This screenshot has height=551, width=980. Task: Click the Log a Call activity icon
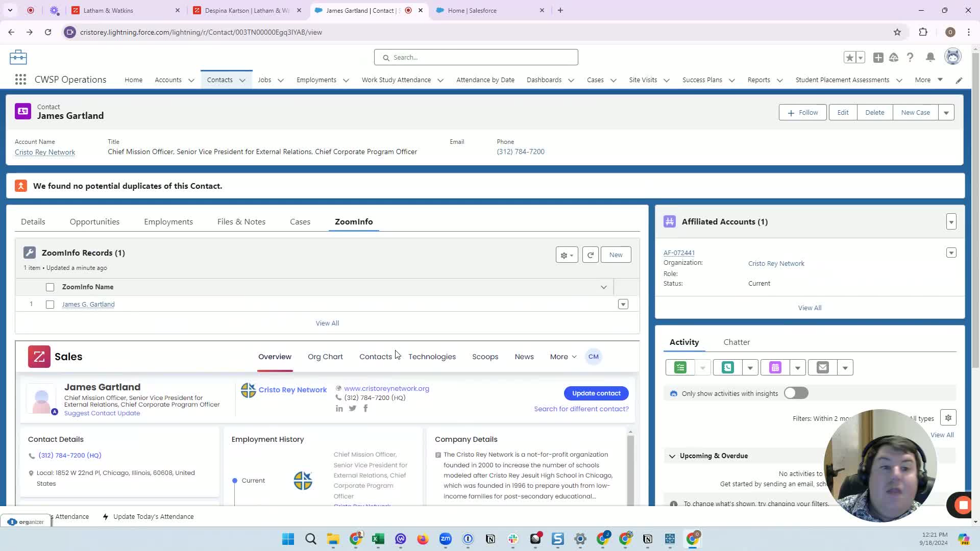[727, 367]
